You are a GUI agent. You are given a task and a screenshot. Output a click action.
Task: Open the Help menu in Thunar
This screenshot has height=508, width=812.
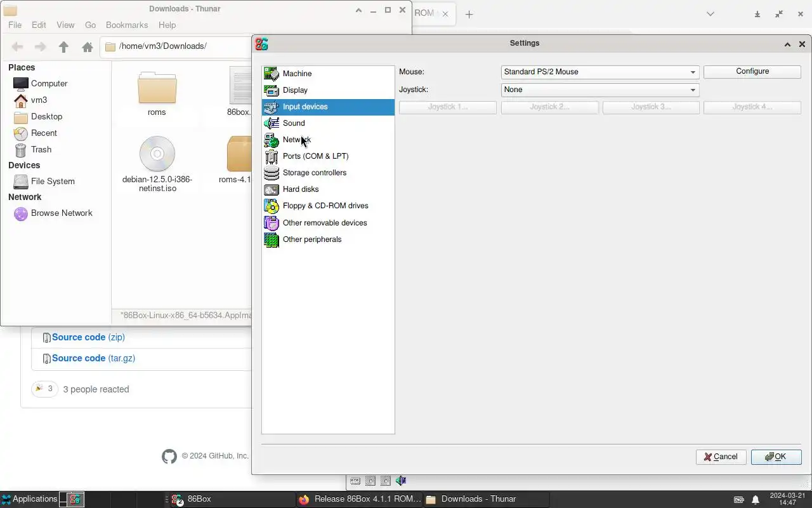coord(167,25)
